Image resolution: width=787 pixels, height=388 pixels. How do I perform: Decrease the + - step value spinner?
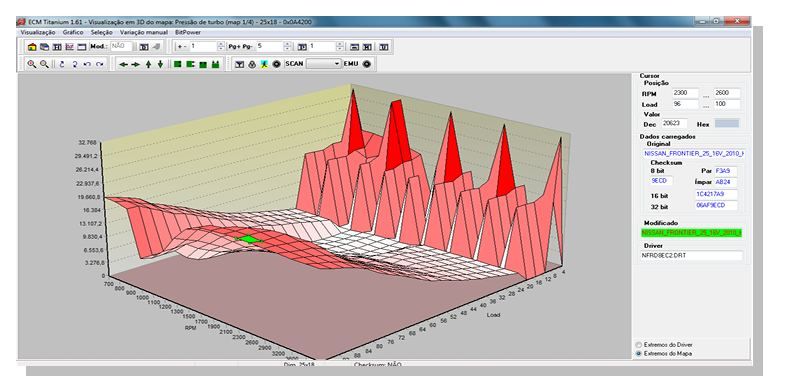221,49
